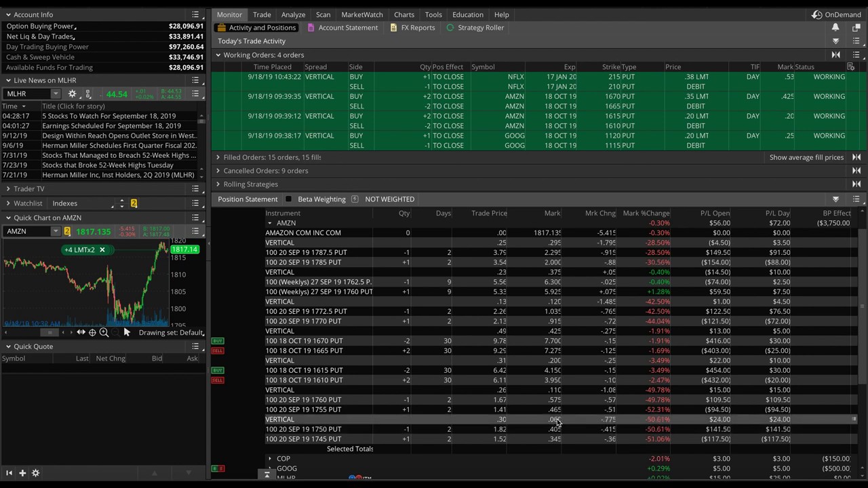Open the Strategy Roller sub-tab
Image resolution: width=868 pixels, height=488 pixels.
(x=475, y=28)
